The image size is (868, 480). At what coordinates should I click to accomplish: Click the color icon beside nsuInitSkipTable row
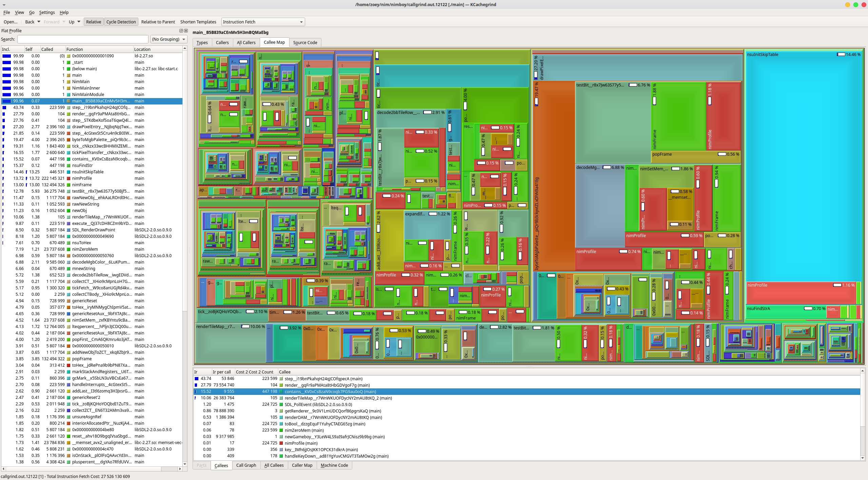68,172
